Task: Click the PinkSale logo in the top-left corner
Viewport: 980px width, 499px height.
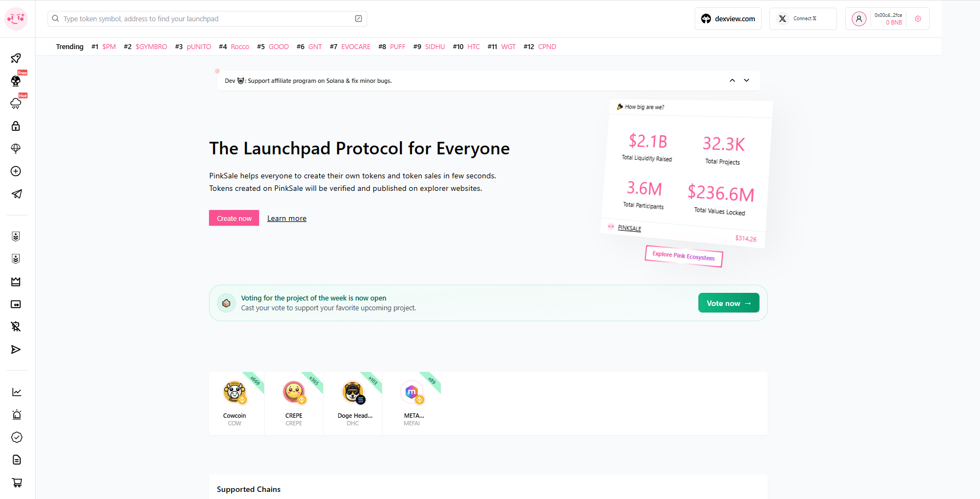Action: coord(16,18)
